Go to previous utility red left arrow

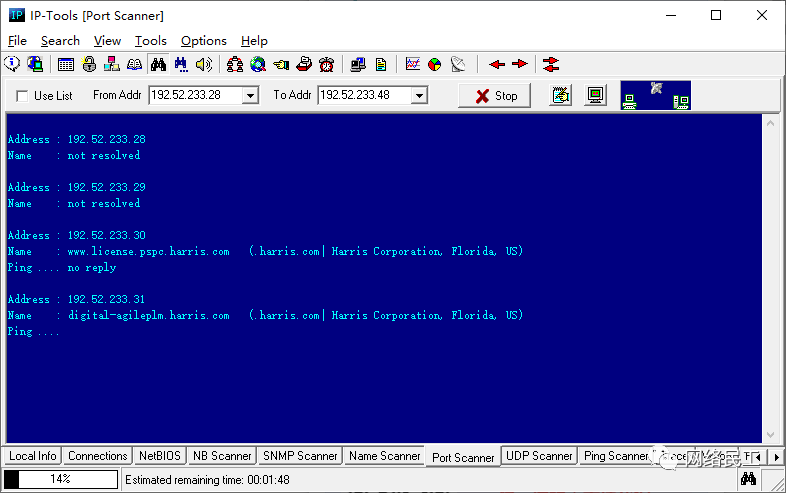point(497,64)
